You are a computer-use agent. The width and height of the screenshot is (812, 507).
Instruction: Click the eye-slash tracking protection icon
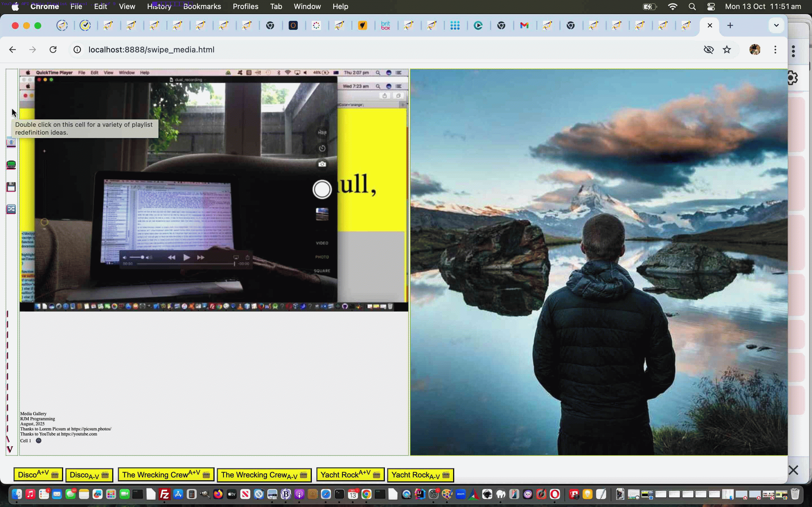point(708,50)
